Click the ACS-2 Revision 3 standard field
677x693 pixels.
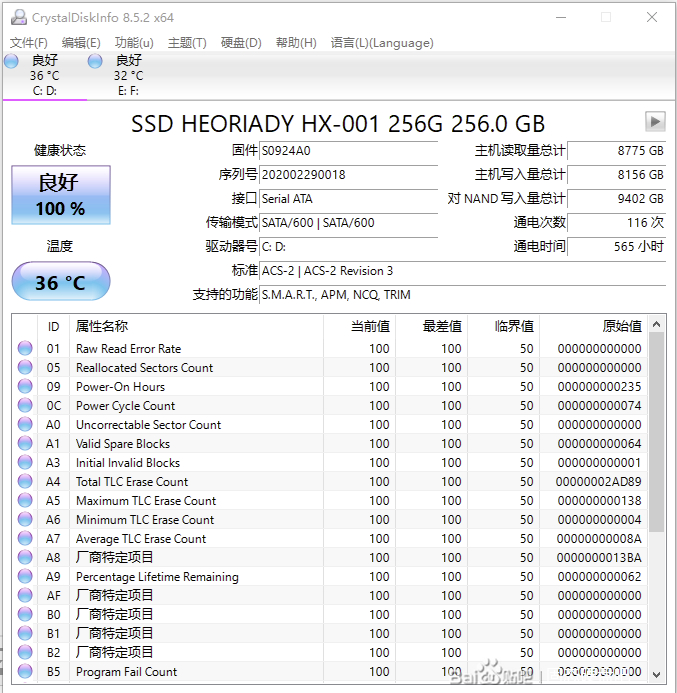pyautogui.click(x=463, y=270)
